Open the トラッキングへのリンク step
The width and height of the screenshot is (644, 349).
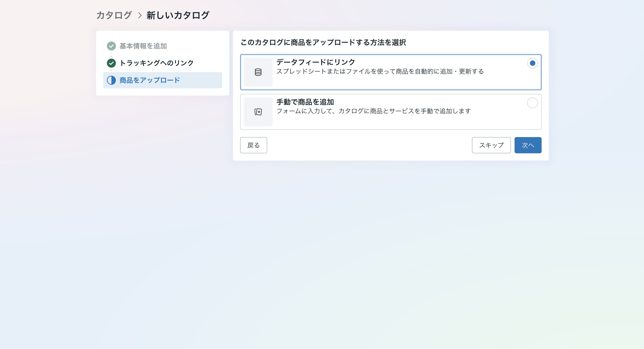point(156,63)
